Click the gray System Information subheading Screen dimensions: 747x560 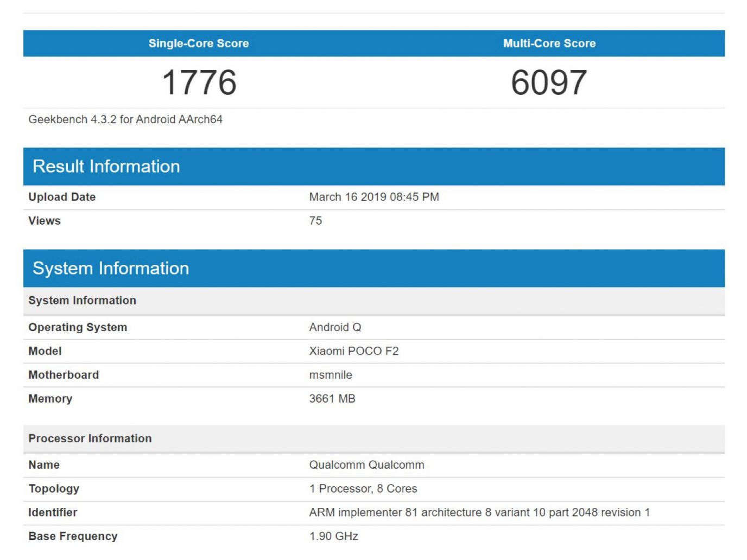click(x=83, y=301)
